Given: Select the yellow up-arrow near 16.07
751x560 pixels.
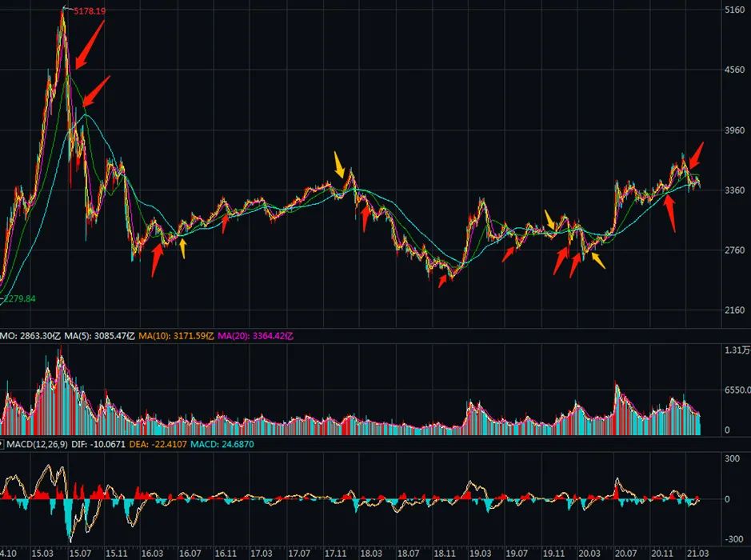Looking at the screenshot, I should [183, 249].
